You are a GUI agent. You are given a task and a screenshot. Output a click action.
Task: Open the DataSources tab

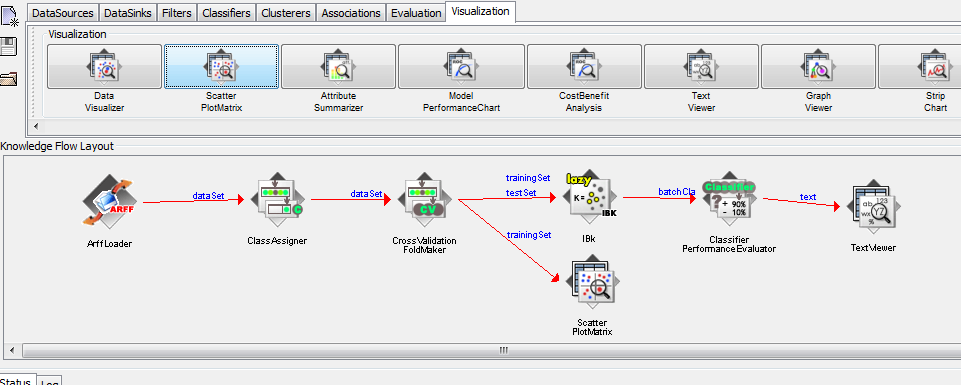click(63, 13)
